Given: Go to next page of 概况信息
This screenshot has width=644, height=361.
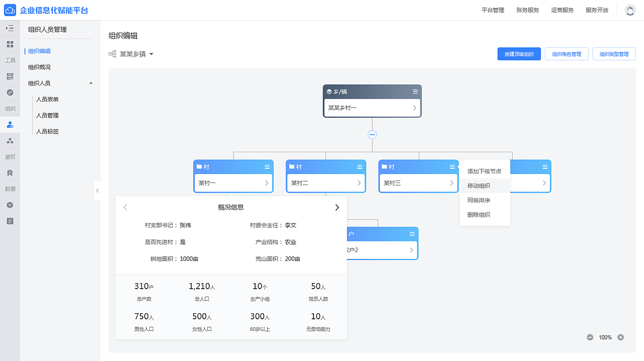Looking at the screenshot, I should pos(337,207).
